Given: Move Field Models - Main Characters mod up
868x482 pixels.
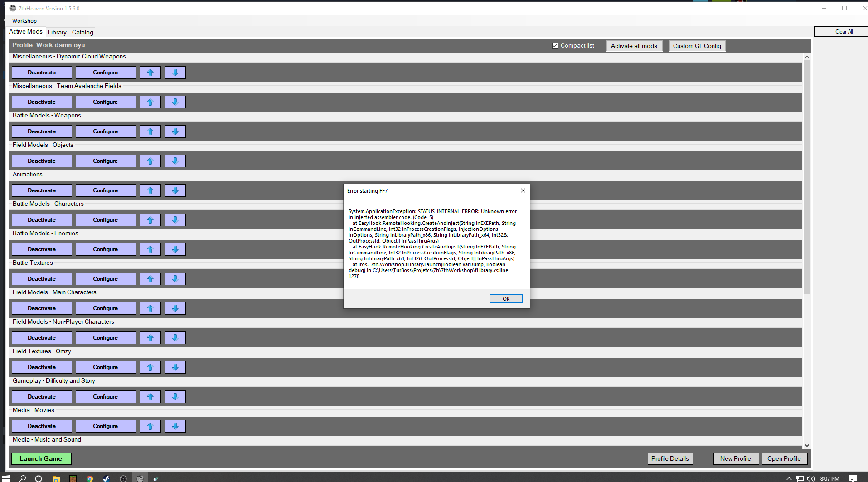Looking at the screenshot, I should (150, 308).
